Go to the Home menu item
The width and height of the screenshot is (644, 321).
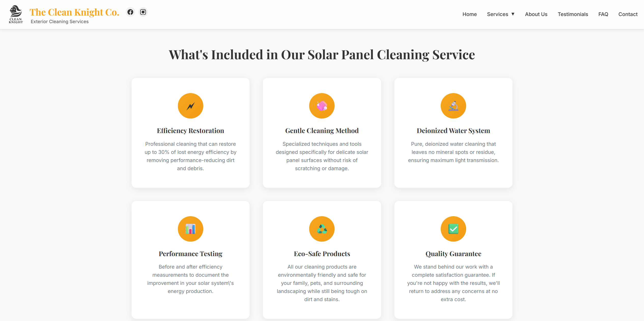coord(469,14)
